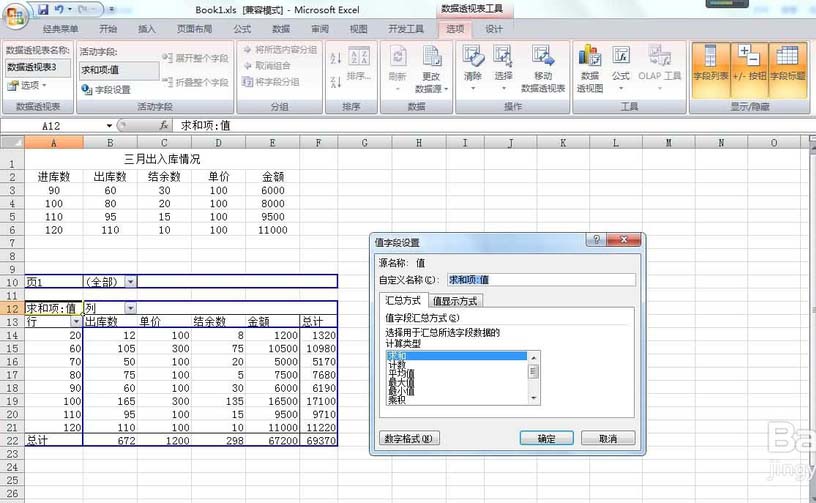
Task: Open the 插入 ribbon tab
Action: pos(147,29)
